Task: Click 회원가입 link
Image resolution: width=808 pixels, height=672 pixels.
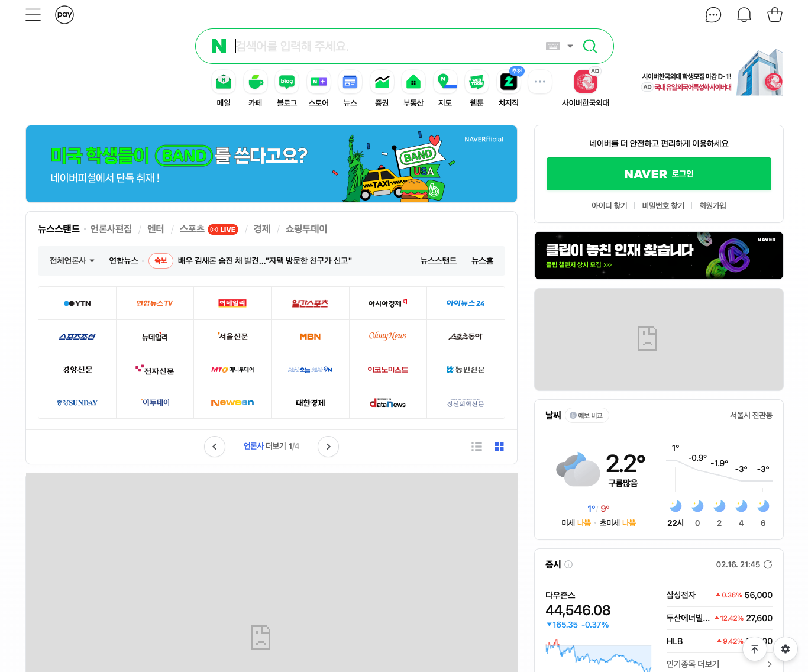Action: point(713,206)
